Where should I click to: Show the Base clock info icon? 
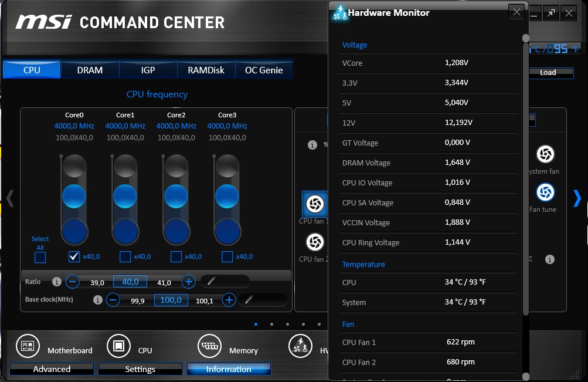click(x=97, y=300)
